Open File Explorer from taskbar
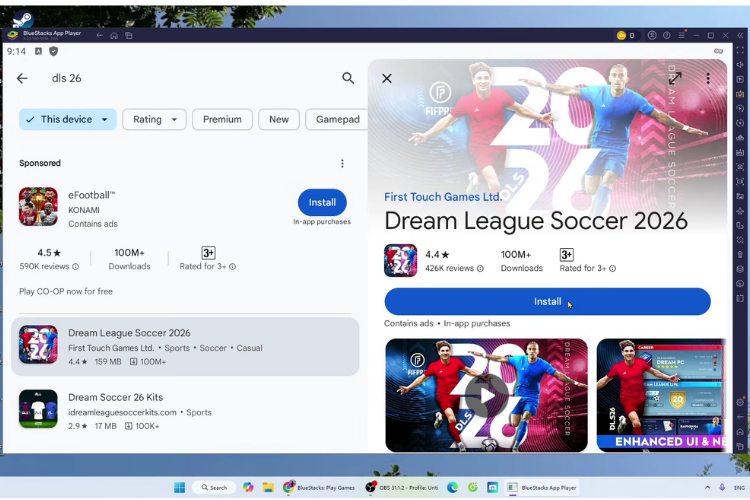The height and width of the screenshot is (500, 750). click(x=268, y=488)
